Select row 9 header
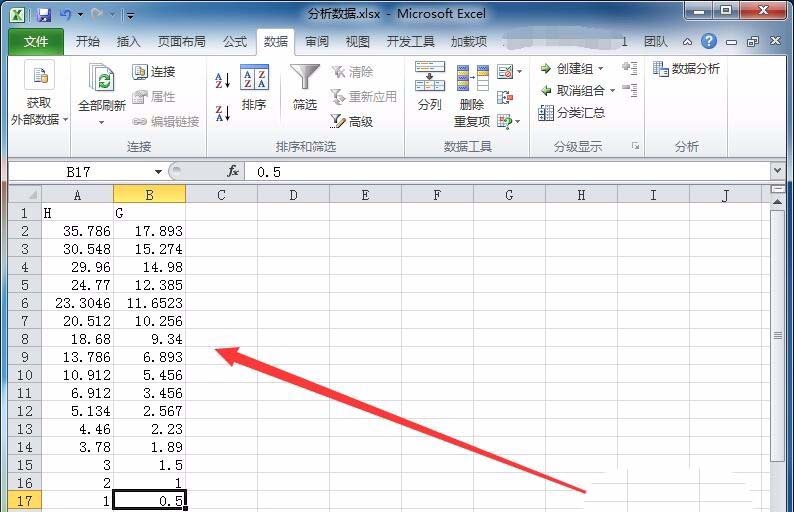The image size is (794, 512). coord(25,357)
